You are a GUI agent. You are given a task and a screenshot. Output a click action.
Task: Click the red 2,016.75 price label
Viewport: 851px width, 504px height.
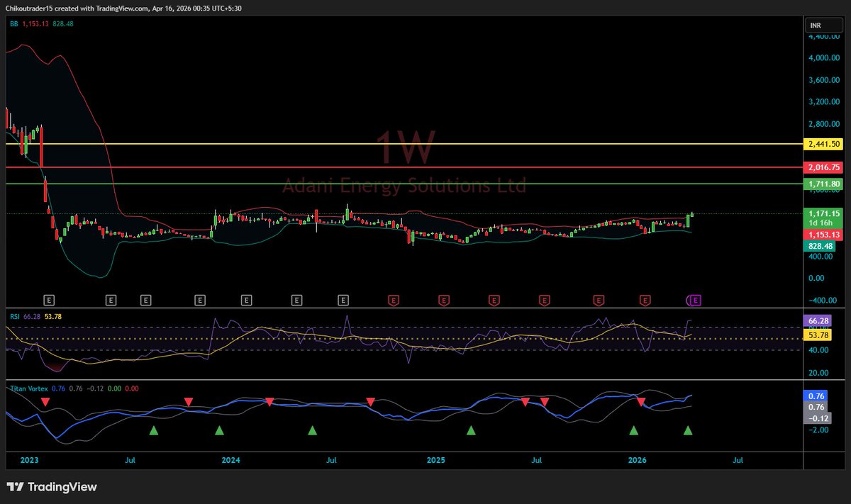point(823,167)
